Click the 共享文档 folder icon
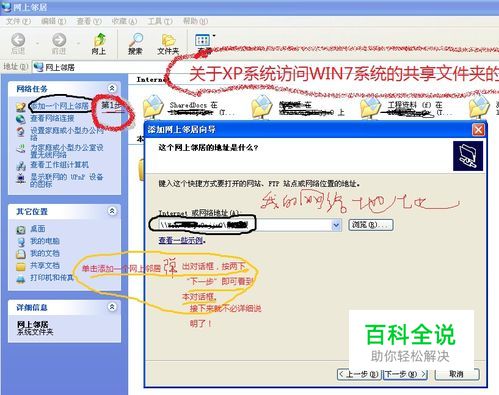The width and height of the screenshot is (499, 395). click(21, 266)
